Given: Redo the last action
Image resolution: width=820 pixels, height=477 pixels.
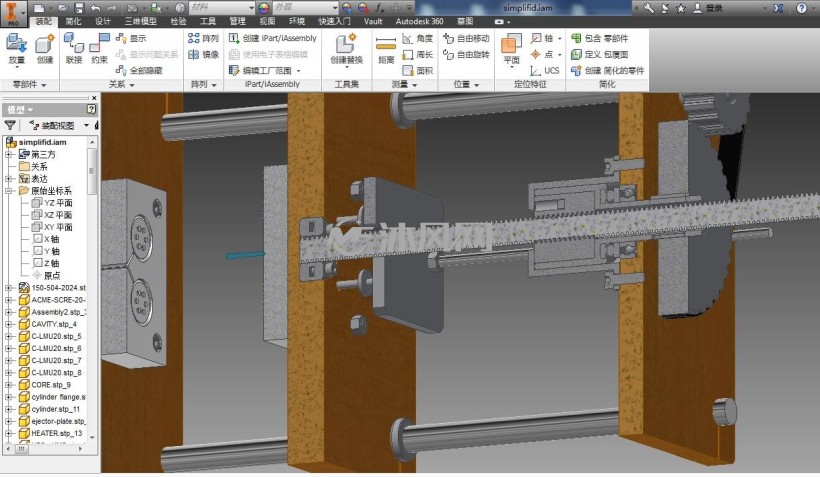Looking at the screenshot, I should pyautogui.click(x=112, y=8).
